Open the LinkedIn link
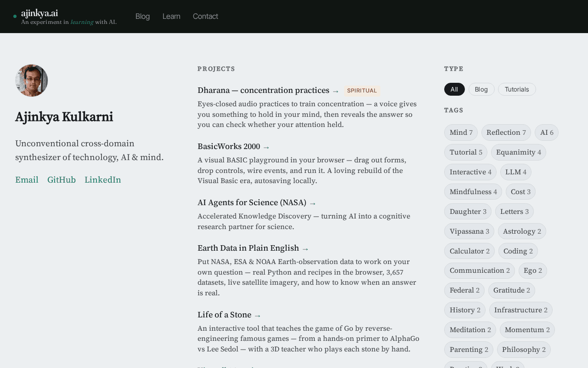The height and width of the screenshot is (368, 588). point(103,180)
